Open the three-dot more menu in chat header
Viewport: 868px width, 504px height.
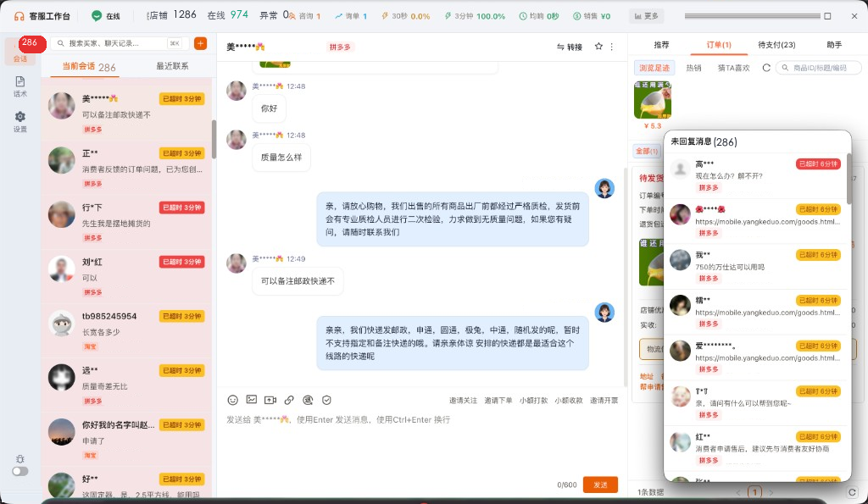(x=612, y=47)
